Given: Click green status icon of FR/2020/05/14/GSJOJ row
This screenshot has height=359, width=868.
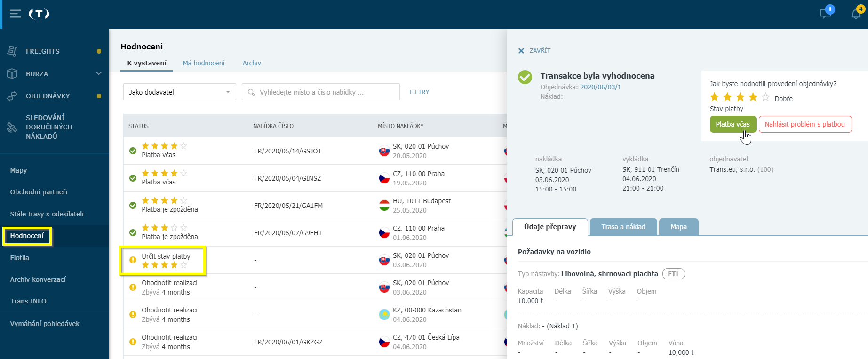Looking at the screenshot, I should pyautogui.click(x=133, y=151).
